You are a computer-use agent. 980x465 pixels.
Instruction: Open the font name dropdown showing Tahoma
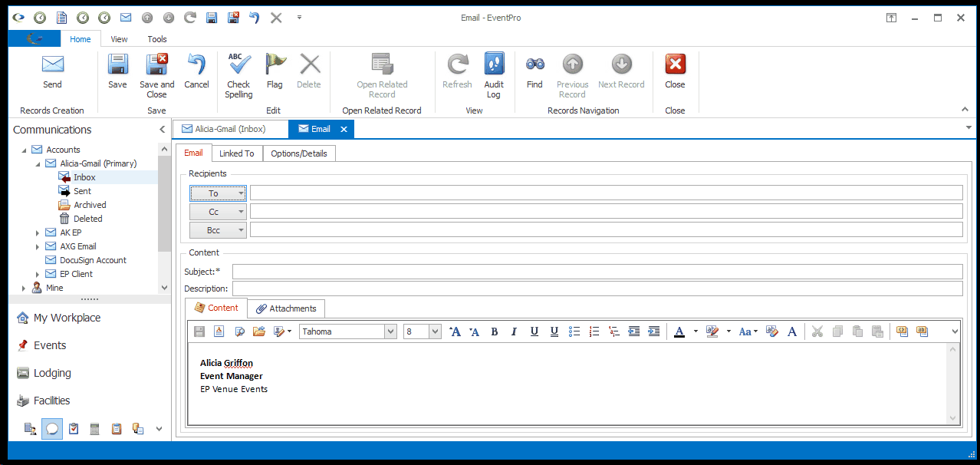[x=390, y=331]
